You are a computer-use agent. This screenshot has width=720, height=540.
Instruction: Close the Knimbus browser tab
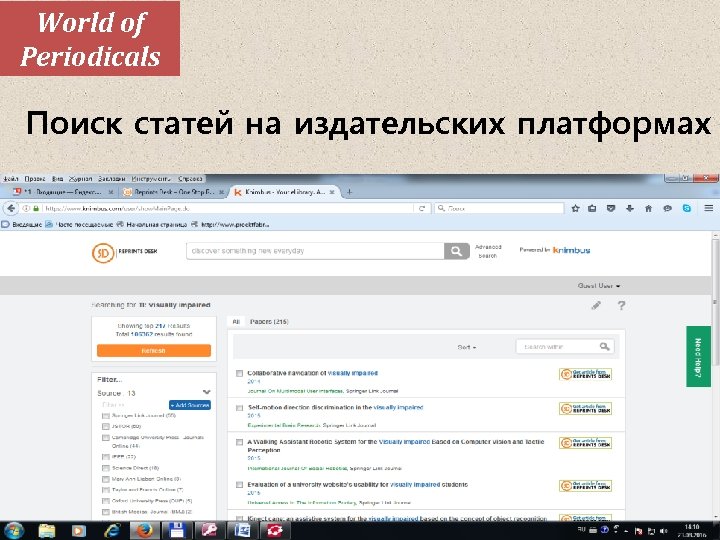pyautogui.click(x=332, y=192)
